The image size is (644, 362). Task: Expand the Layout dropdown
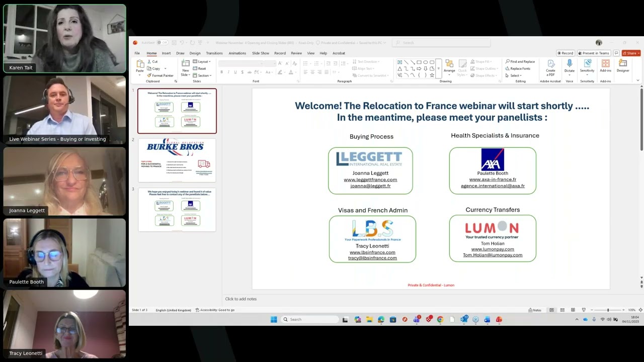202,61
